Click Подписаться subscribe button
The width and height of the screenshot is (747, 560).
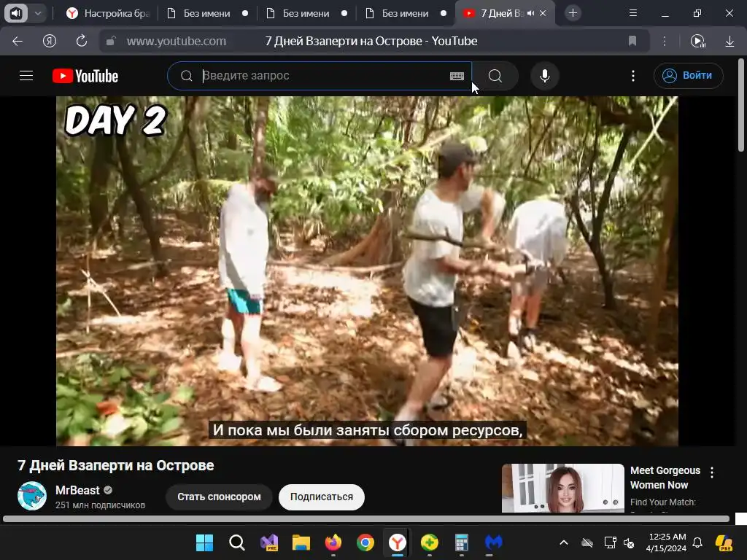(x=322, y=497)
